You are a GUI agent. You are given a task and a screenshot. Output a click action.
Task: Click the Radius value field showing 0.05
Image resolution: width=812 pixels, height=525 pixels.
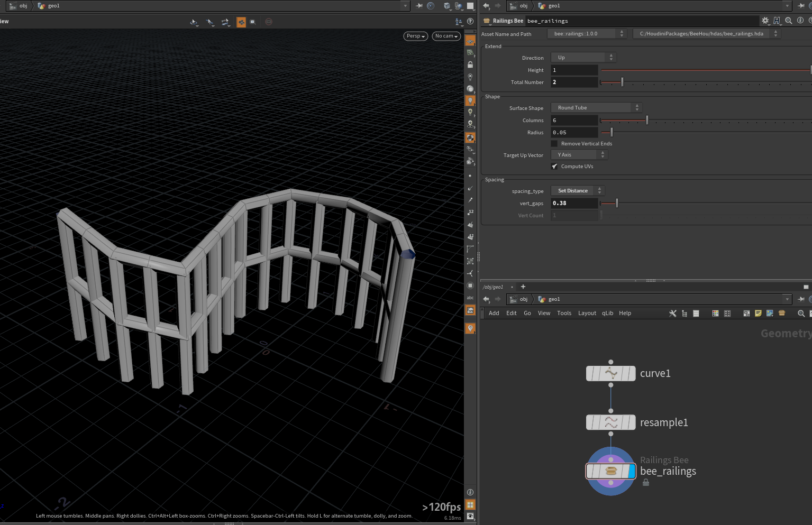point(574,133)
